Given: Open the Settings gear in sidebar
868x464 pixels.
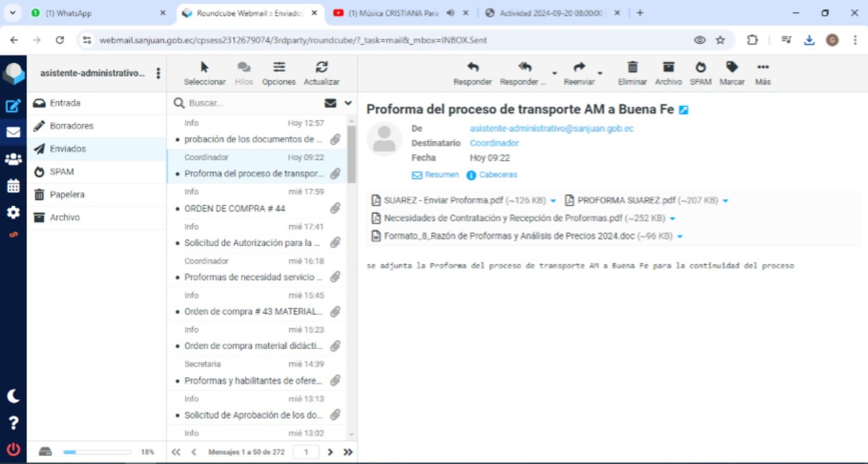Looking at the screenshot, I should click(13, 212).
